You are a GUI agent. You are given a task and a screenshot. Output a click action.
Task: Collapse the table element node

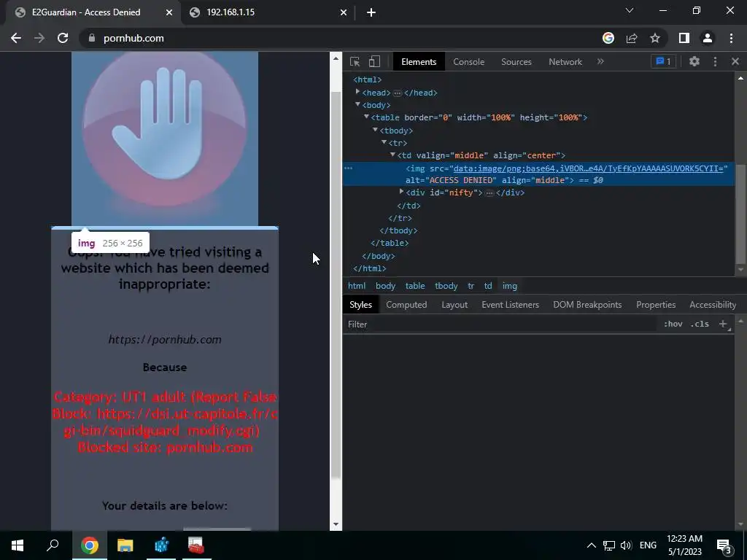pos(366,117)
